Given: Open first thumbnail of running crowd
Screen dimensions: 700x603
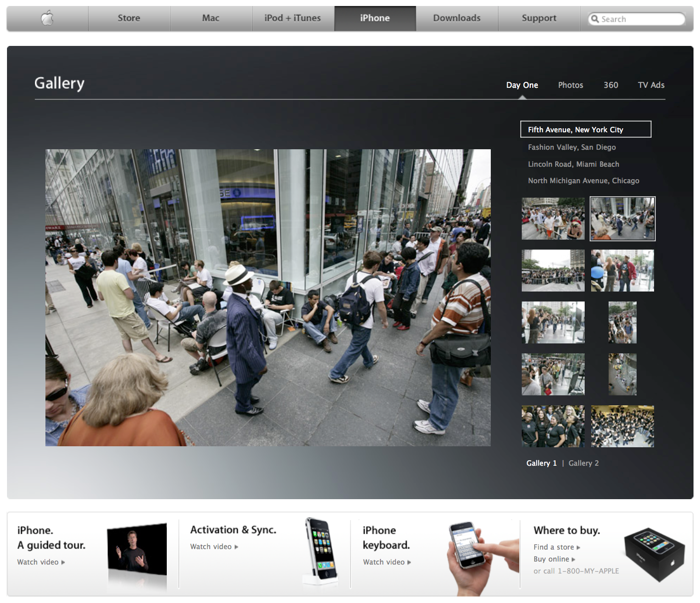Looking at the screenshot, I should pyautogui.click(x=553, y=219).
